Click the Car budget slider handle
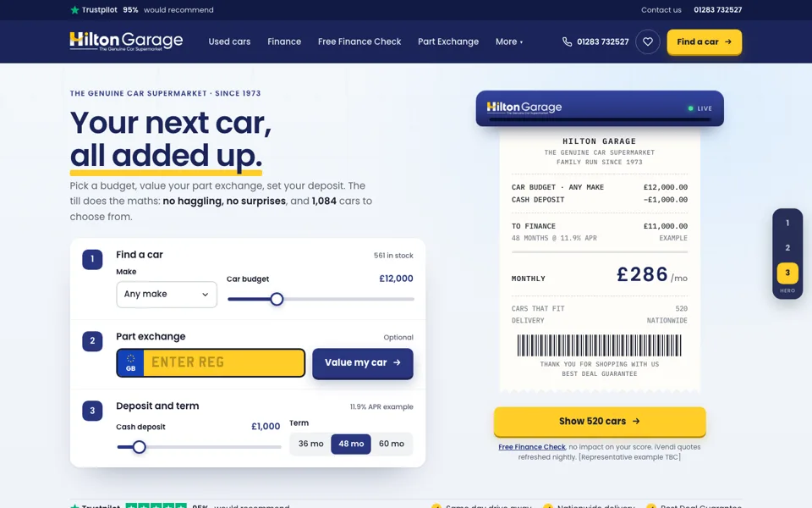 (277, 299)
